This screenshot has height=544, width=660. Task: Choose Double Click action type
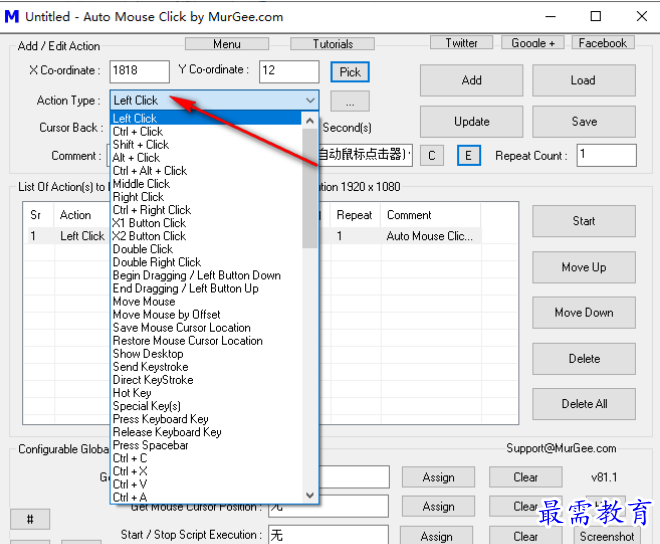[206, 249]
